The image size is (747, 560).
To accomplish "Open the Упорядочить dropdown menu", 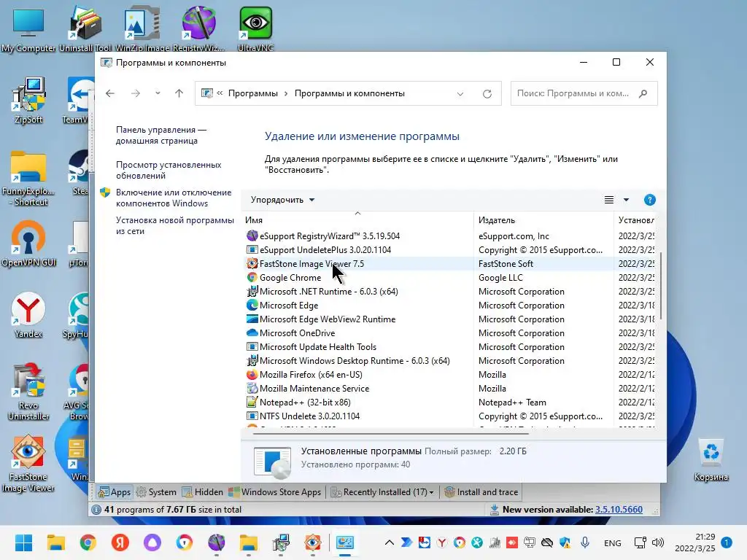I will [x=282, y=200].
